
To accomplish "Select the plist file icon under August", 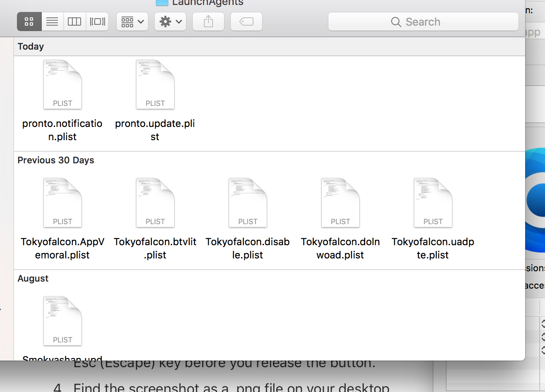I will 62,321.
